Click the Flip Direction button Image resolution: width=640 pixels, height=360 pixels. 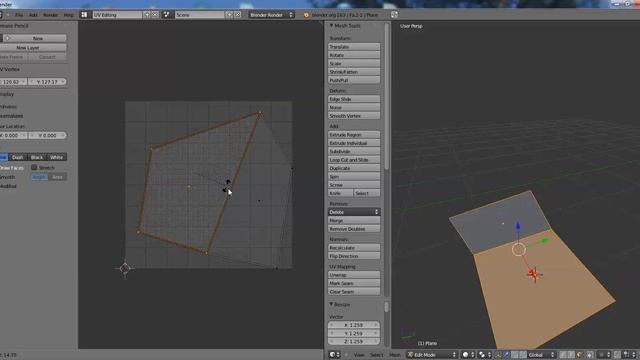354,256
